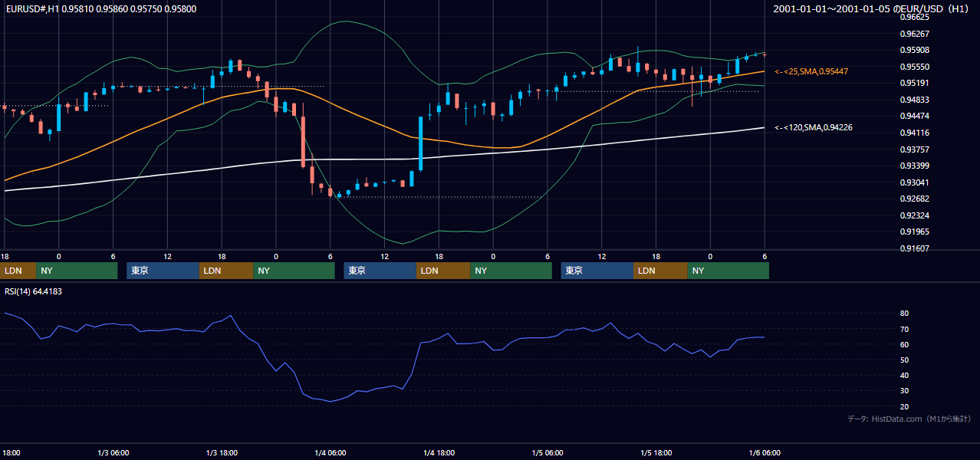Click price axis value 0.96267
The image size is (980, 460).
pos(914,34)
